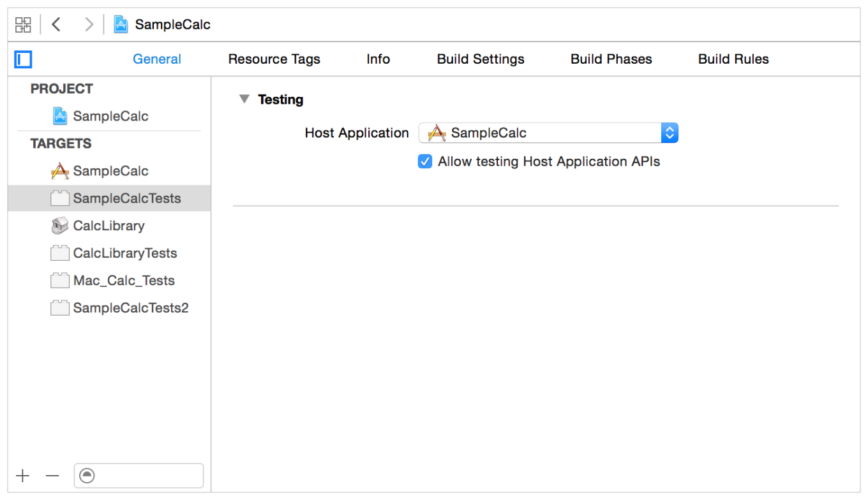
Task: Click the targets filter text field
Action: (148, 476)
